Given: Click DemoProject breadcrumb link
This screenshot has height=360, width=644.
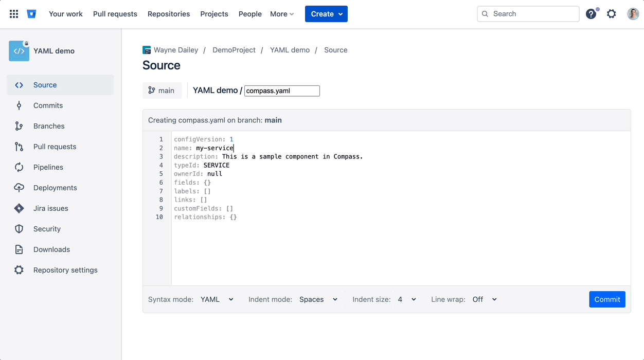Looking at the screenshot, I should [234, 50].
